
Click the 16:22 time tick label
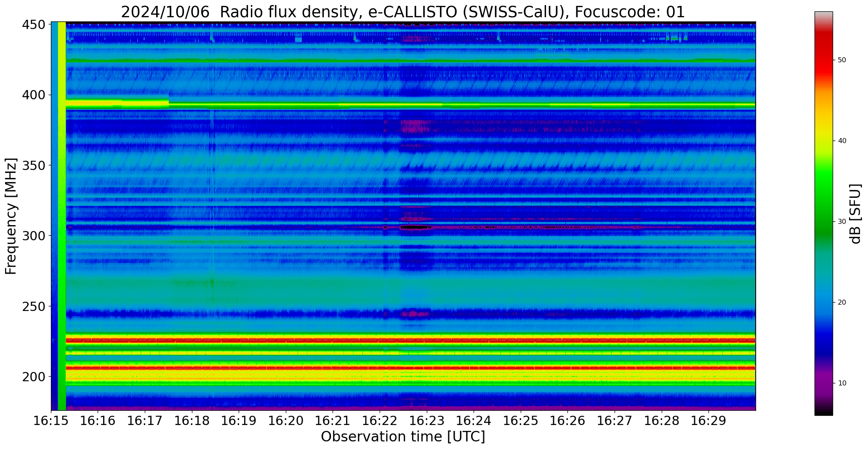[x=380, y=421]
